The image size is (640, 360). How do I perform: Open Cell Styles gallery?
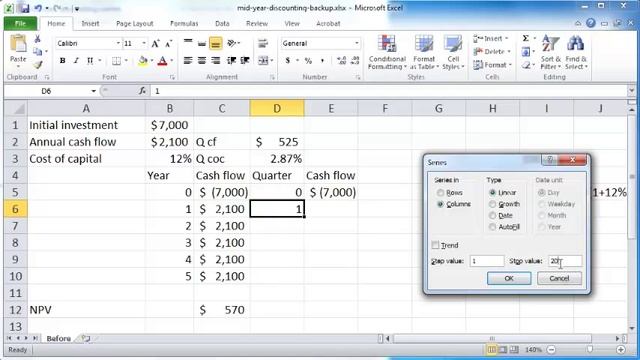click(453, 52)
